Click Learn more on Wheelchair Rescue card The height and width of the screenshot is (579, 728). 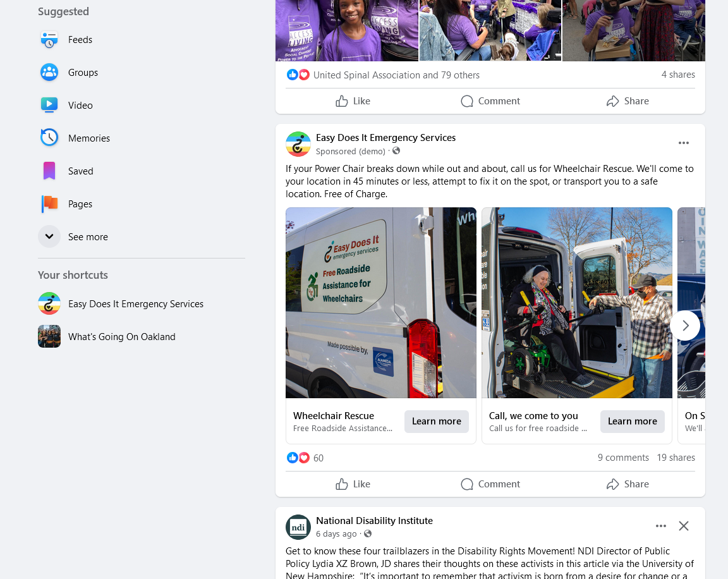coord(437,422)
